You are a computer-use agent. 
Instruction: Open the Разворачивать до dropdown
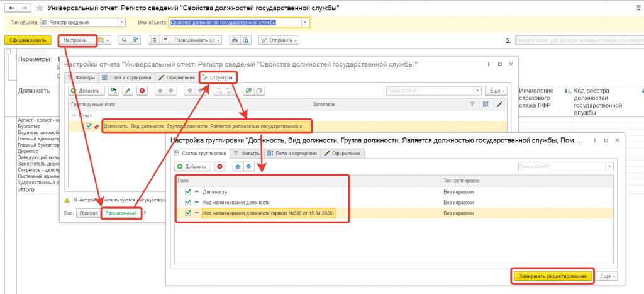[197, 40]
